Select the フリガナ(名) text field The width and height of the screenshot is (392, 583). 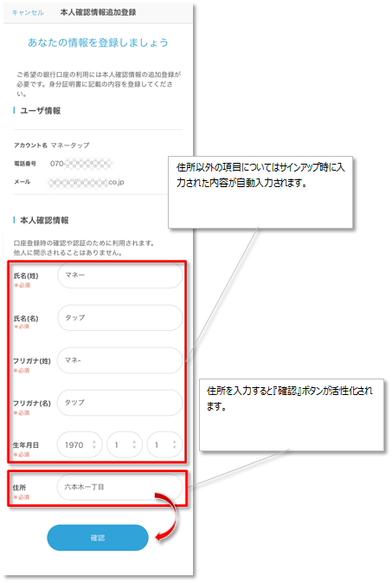point(120,403)
